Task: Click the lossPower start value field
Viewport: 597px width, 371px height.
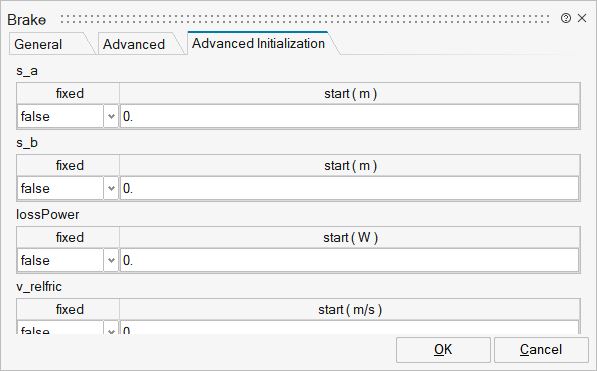Action: coord(350,261)
